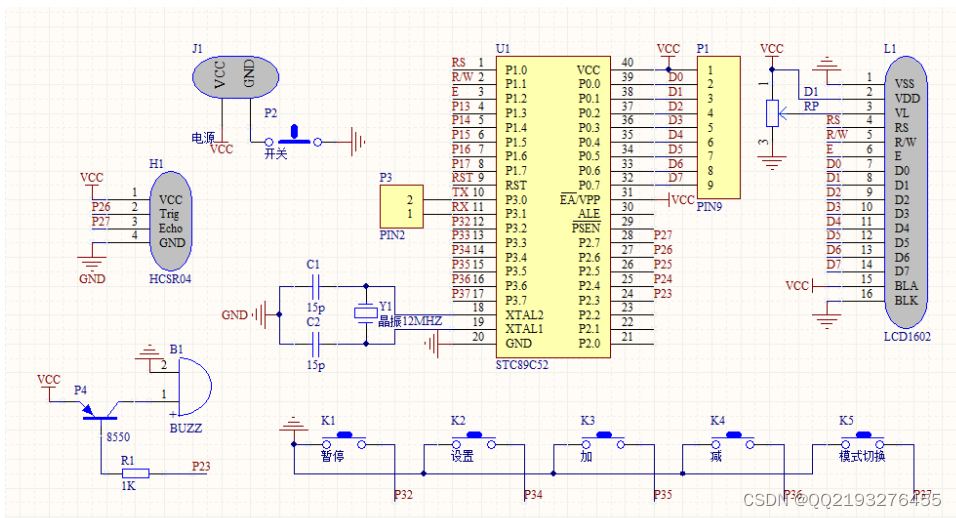Select the K5 pushbutton symbol
Screen dimensions: 956x518
tap(863, 441)
